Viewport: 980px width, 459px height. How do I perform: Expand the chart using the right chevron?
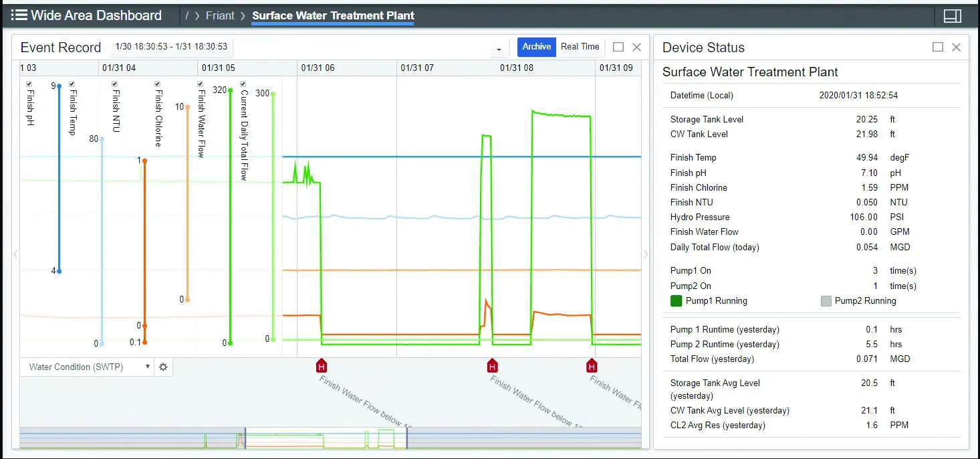tap(644, 254)
